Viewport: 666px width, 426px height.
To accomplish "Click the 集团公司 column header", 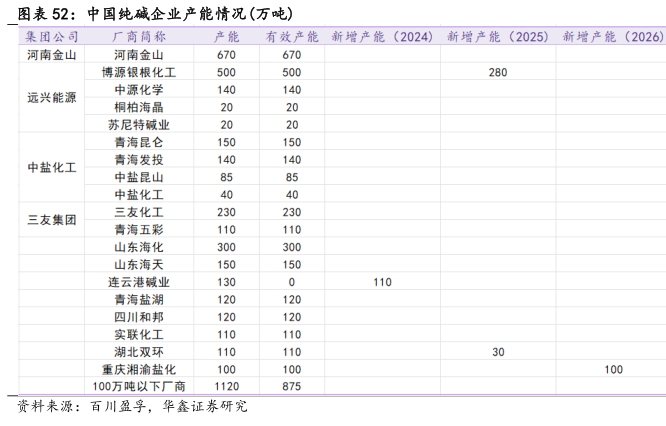I will pyautogui.click(x=50, y=37).
